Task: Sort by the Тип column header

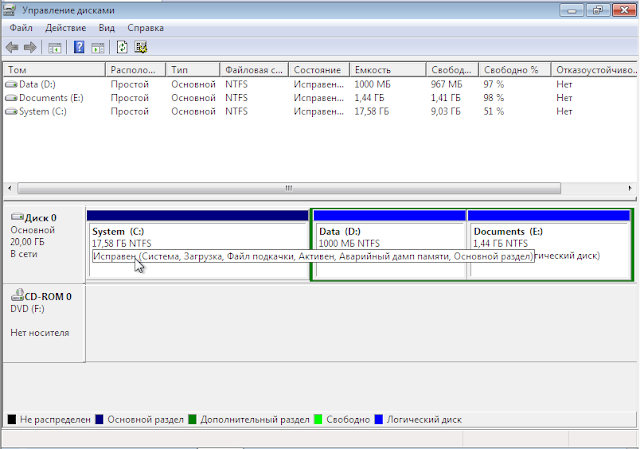Action: (193, 70)
